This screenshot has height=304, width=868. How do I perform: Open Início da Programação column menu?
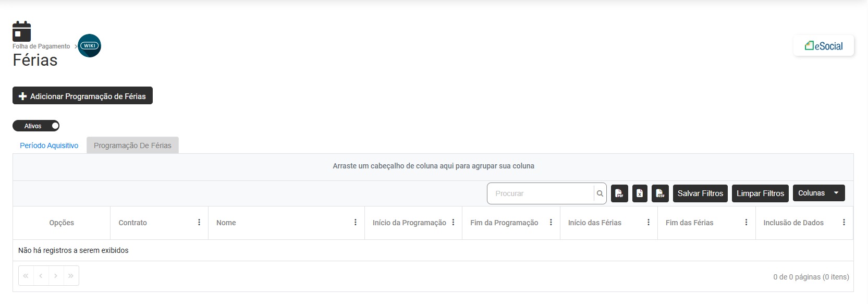coord(453,223)
